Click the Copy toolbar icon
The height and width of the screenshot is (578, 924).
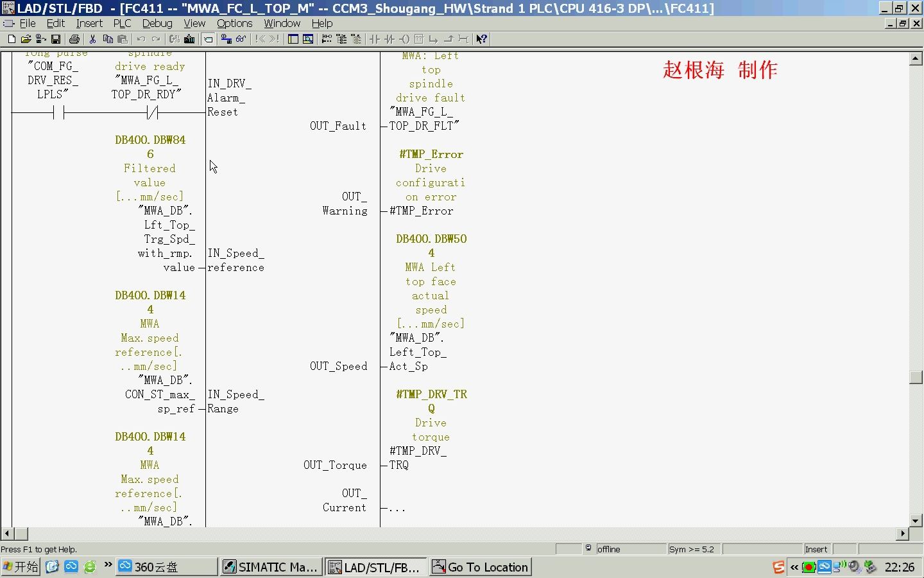[x=107, y=39]
